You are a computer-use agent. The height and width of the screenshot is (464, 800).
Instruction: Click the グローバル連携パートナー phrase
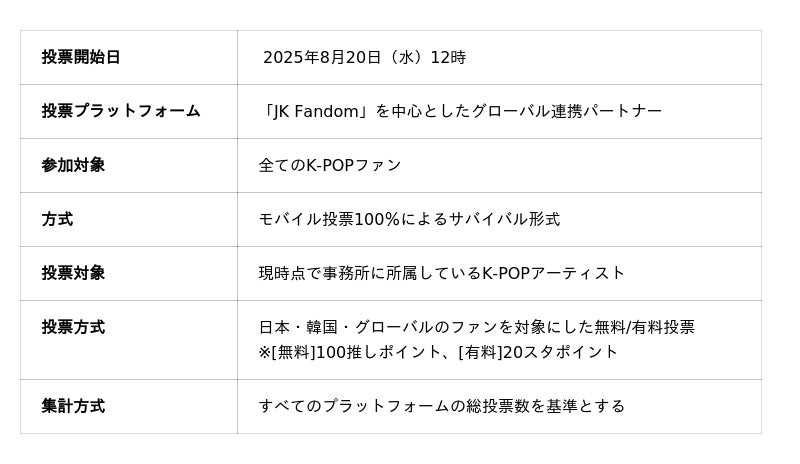point(567,111)
